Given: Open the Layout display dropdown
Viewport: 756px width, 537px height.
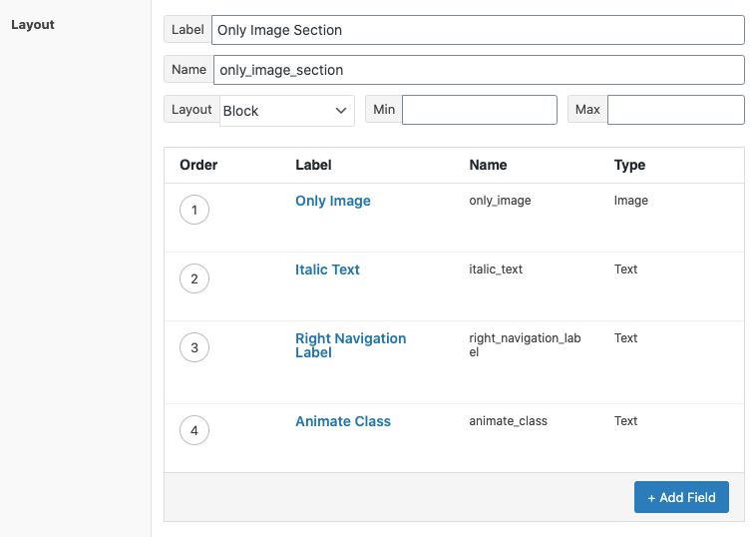Looking at the screenshot, I should [x=286, y=110].
